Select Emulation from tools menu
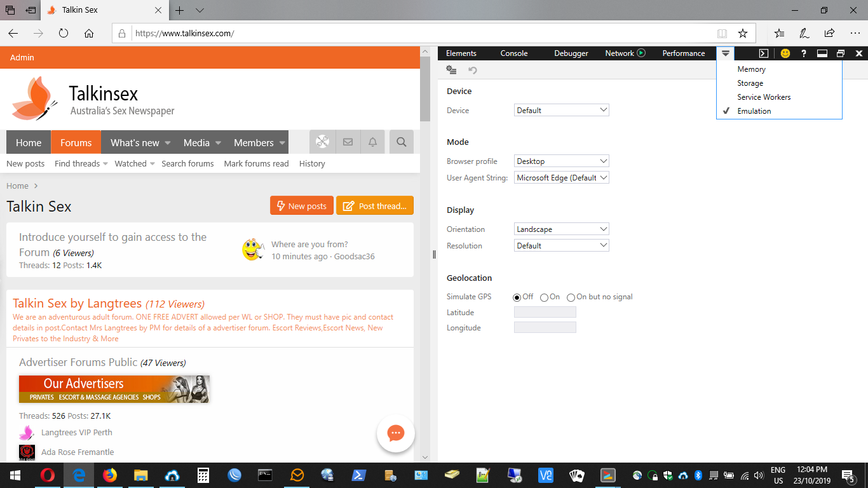The image size is (868, 488). tap(779, 111)
